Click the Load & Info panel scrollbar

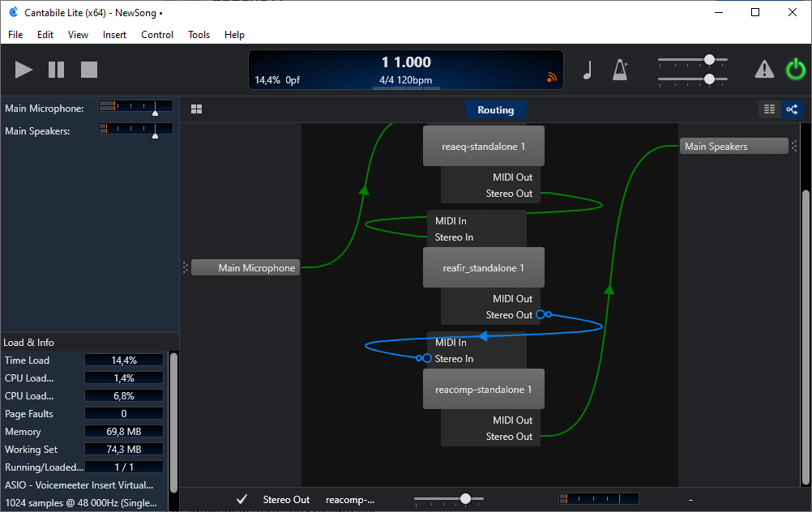pyautogui.click(x=173, y=422)
